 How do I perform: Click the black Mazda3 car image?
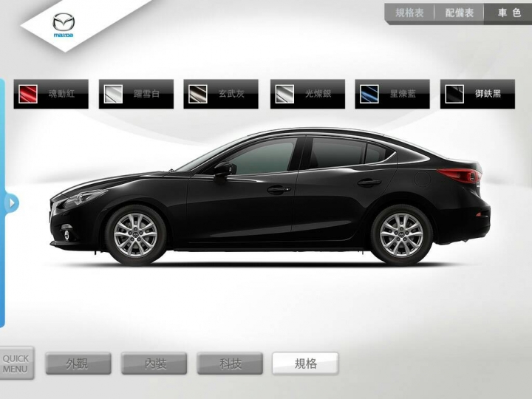click(x=270, y=197)
